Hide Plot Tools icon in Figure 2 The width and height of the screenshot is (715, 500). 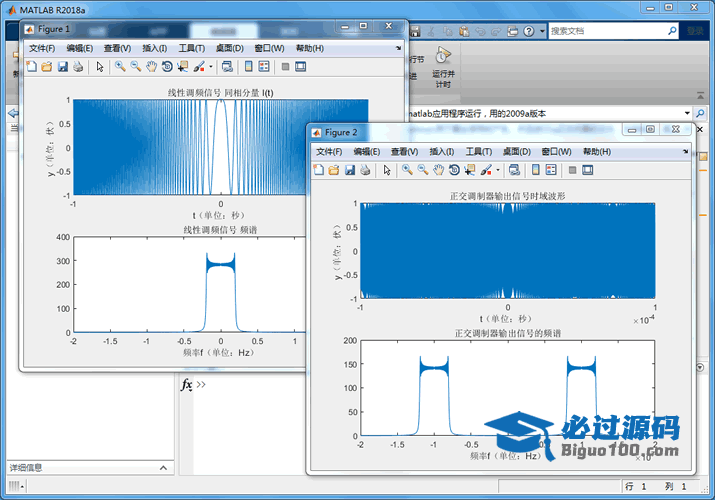pyautogui.click(x=573, y=170)
